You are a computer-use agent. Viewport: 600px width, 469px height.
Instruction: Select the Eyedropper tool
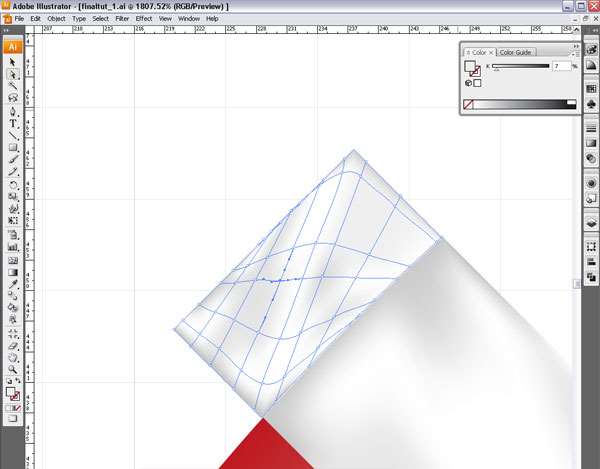[13, 284]
